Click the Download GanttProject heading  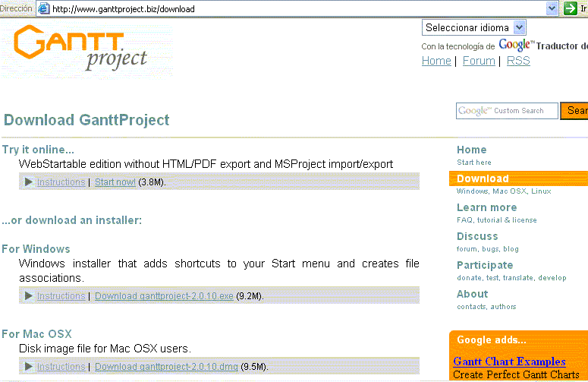coord(86,120)
